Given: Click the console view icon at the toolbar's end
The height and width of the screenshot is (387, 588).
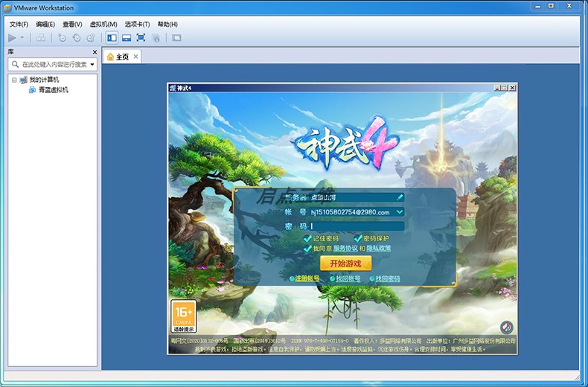Looking at the screenshot, I should (176, 38).
